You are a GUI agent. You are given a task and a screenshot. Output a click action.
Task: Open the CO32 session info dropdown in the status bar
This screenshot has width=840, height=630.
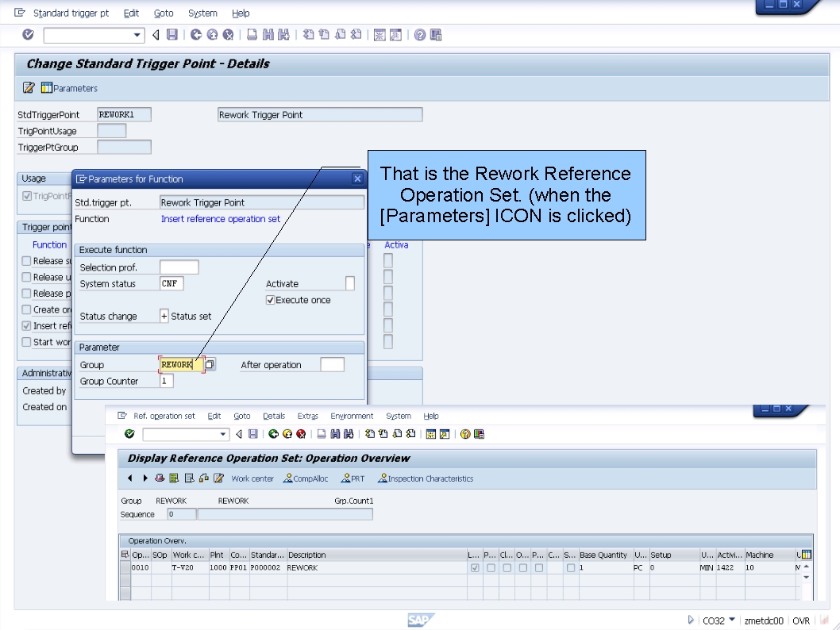732,620
